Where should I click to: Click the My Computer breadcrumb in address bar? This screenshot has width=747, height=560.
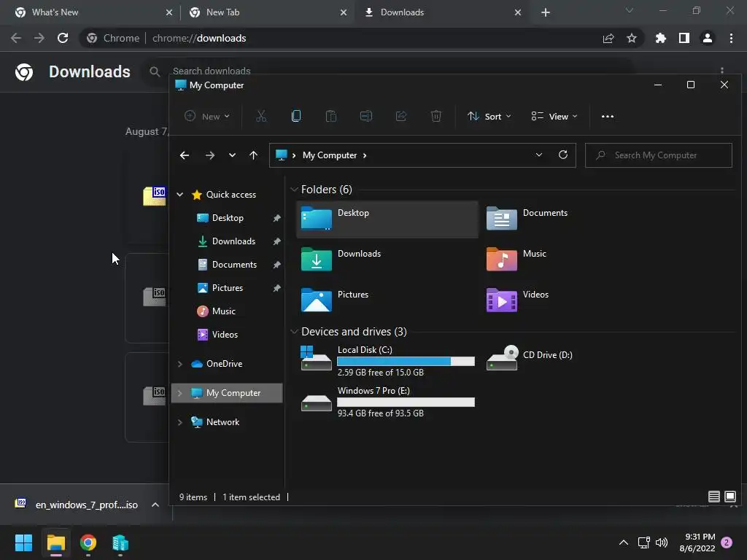330,155
